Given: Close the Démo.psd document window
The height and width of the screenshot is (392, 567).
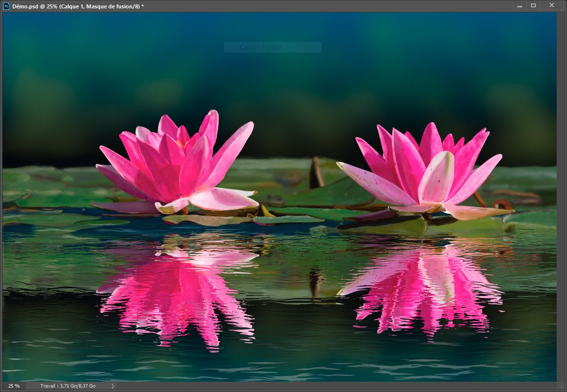Looking at the screenshot, I should [551, 5].
